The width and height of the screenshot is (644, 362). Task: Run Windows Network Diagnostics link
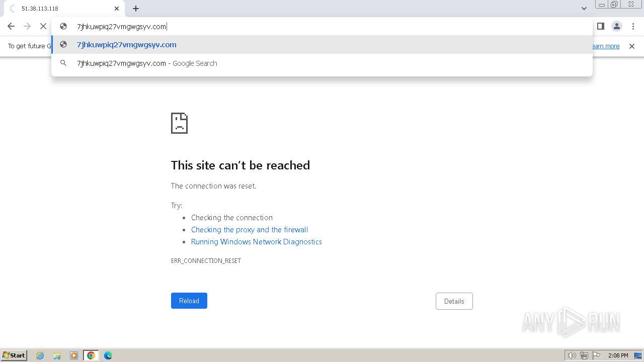257,242
